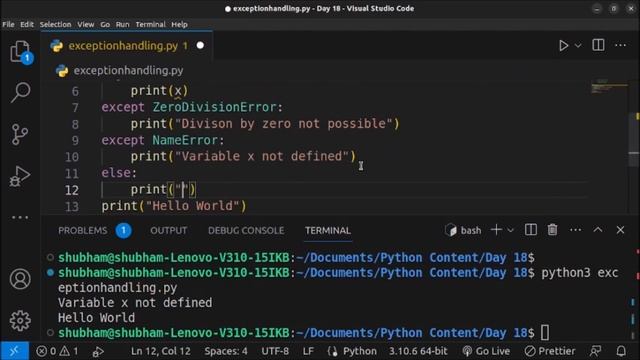Change file encoding UTF-8
640x360 pixels.
[275, 351]
